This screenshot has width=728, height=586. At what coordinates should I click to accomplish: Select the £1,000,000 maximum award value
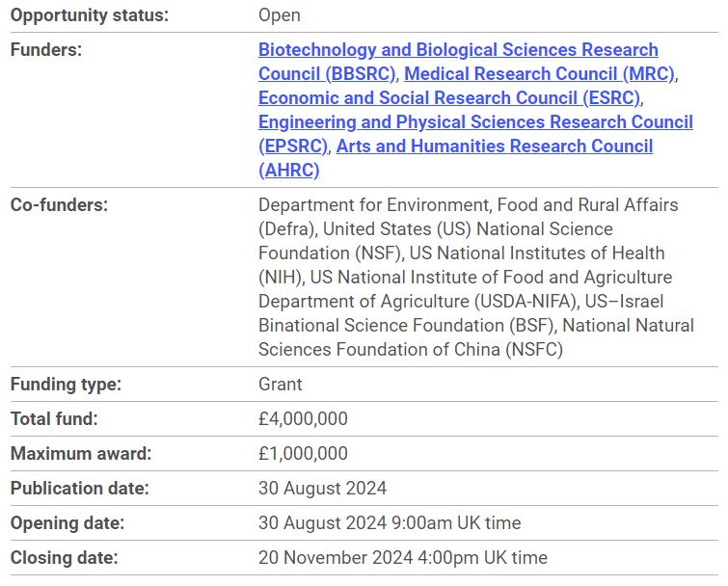[x=303, y=454]
